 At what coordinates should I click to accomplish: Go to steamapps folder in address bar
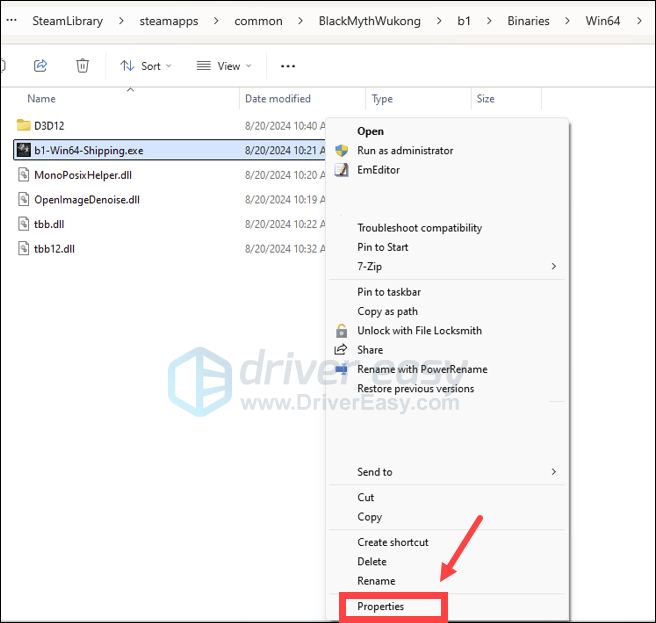point(168,21)
